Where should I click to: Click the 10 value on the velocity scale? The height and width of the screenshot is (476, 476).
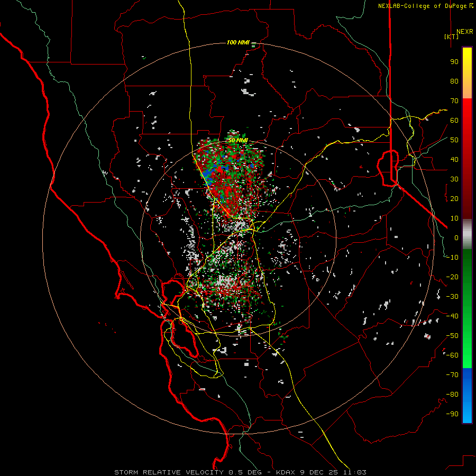point(454,218)
